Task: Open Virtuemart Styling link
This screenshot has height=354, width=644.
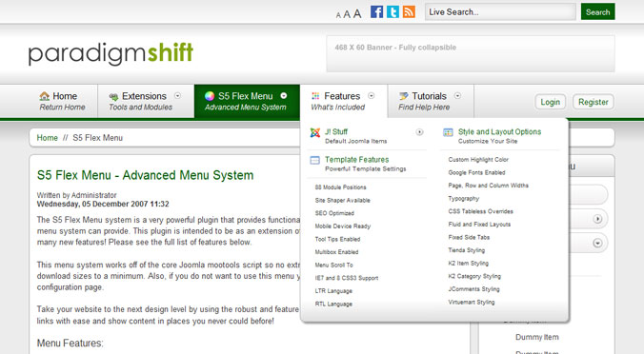Action: [x=471, y=303]
